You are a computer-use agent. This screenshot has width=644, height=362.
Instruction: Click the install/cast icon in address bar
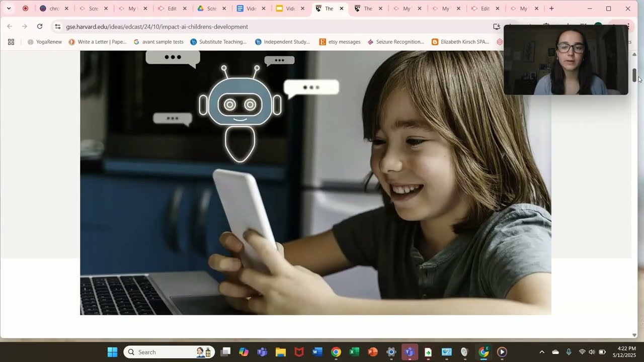497,27
